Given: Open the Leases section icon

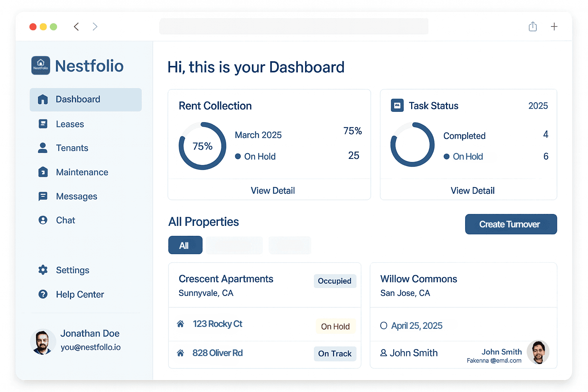Looking at the screenshot, I should [43, 124].
